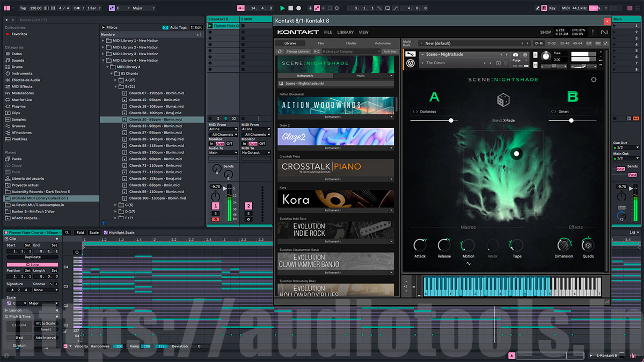
Task: Switch to Kontakt Monitor tab
Action: (352, 43)
